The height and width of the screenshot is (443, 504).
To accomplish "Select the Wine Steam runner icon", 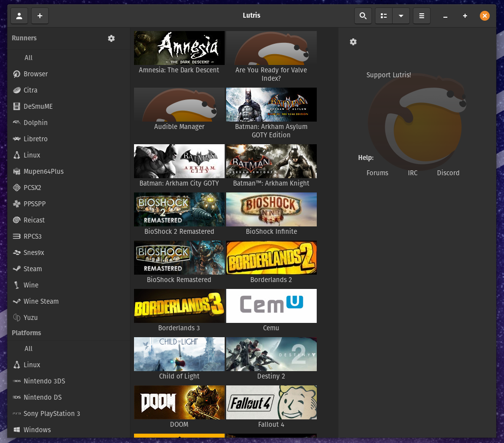I will pyautogui.click(x=17, y=301).
